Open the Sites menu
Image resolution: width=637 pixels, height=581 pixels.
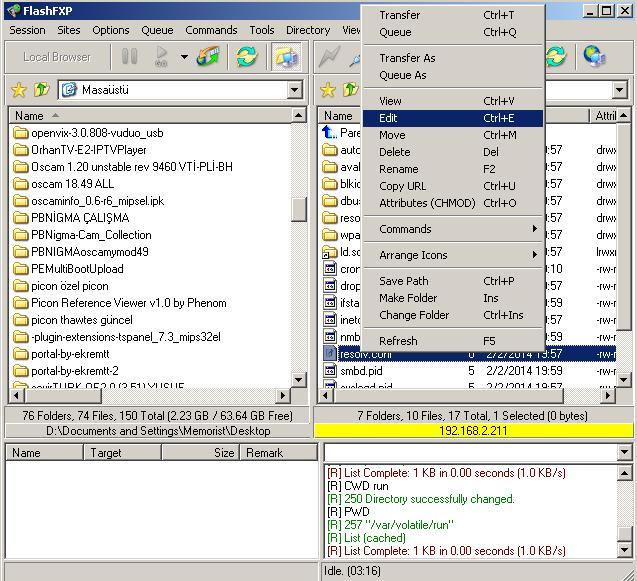click(x=69, y=30)
